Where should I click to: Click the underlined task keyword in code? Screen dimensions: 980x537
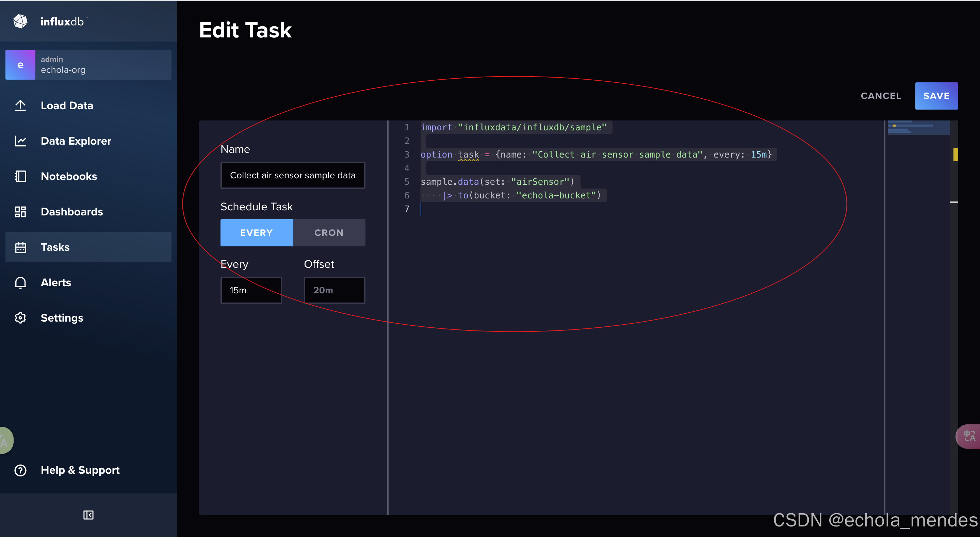[x=468, y=155]
